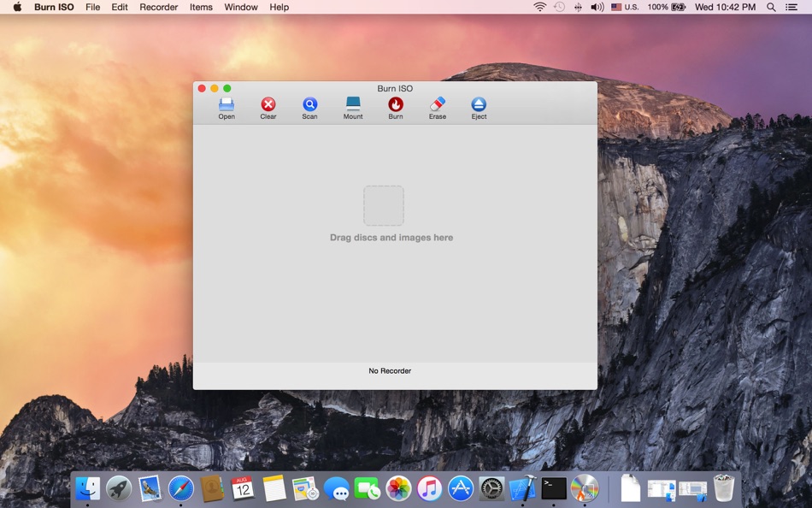Click the 100% battery indicator

click(667, 7)
